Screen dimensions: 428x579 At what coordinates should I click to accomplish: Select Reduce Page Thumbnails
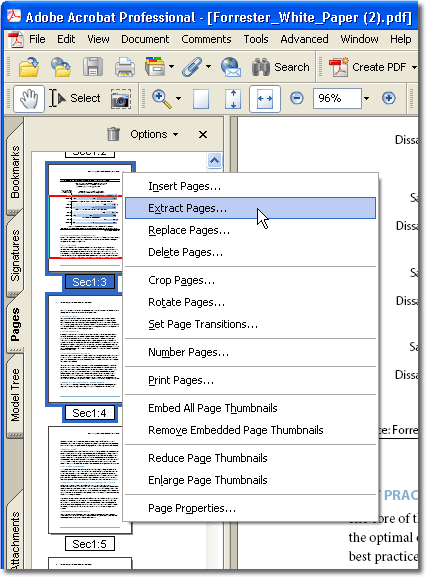[250, 458]
